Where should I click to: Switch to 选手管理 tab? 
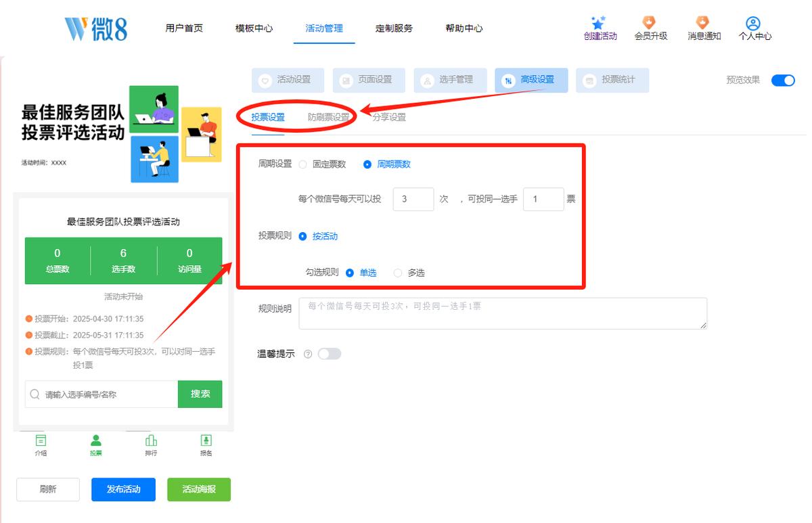tap(450, 80)
